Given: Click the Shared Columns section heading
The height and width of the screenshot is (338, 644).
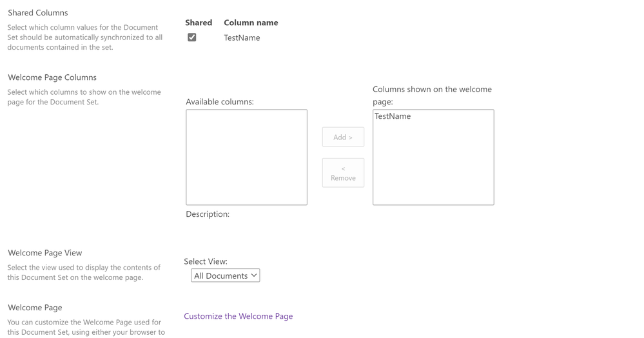Looking at the screenshot, I should (38, 12).
